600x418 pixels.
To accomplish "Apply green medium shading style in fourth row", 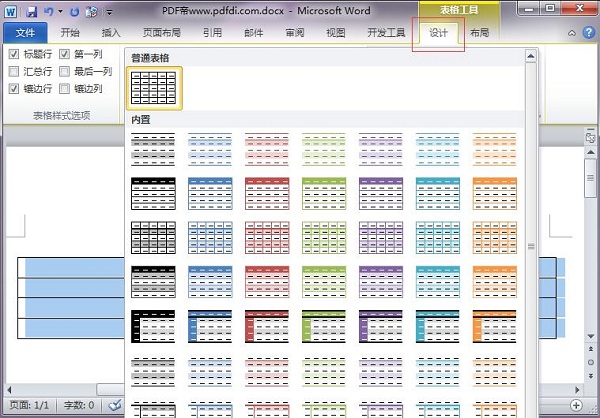I will 324,282.
